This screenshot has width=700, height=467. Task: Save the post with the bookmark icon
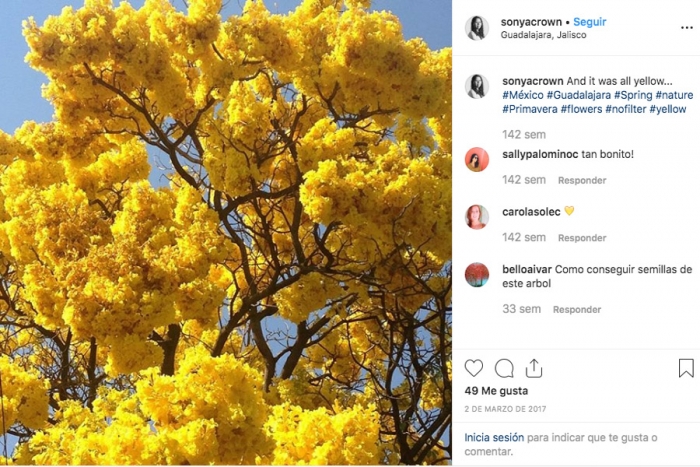[x=686, y=368]
